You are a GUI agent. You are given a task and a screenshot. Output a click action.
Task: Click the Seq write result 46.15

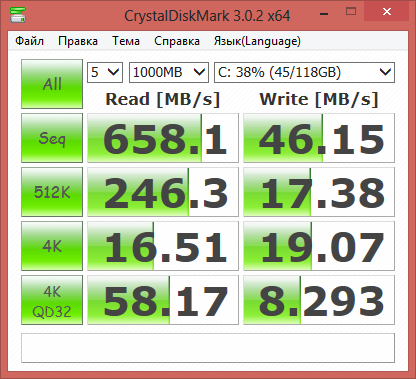point(319,138)
